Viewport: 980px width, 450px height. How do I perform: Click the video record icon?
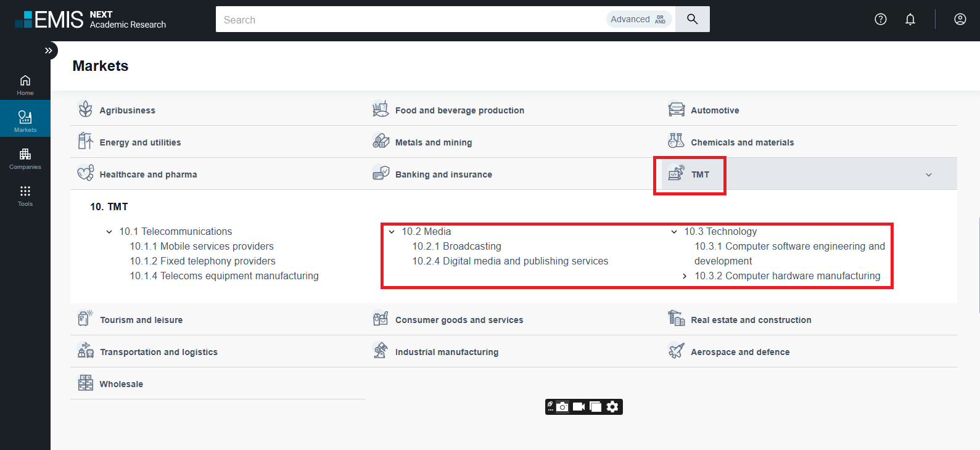[579, 407]
